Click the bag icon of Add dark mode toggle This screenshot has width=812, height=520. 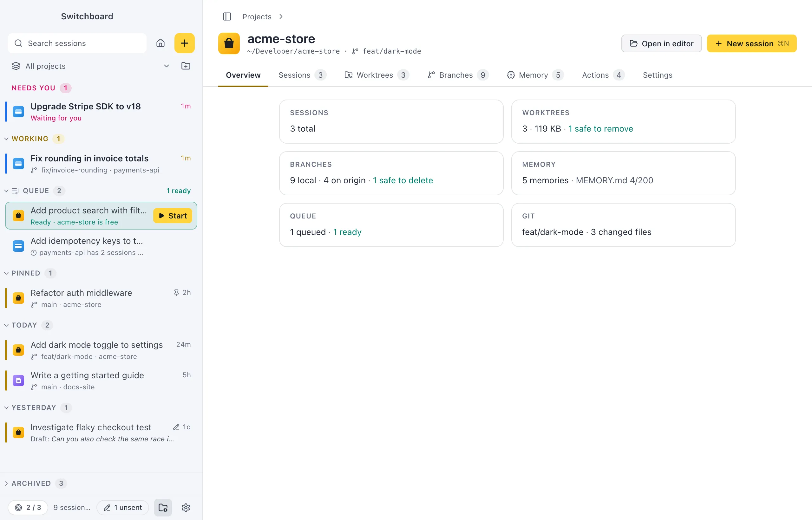(x=19, y=350)
